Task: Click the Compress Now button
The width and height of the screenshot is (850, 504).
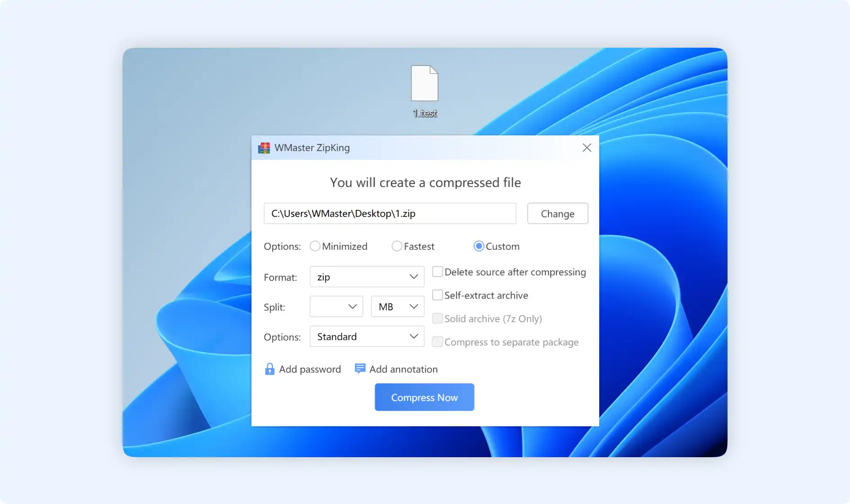Action: (424, 397)
